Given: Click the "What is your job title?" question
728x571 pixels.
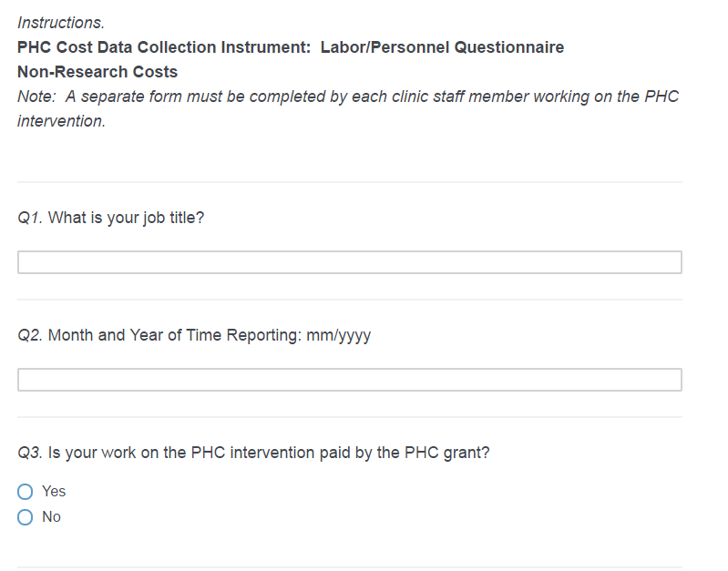Looking at the screenshot, I should 126,218.
